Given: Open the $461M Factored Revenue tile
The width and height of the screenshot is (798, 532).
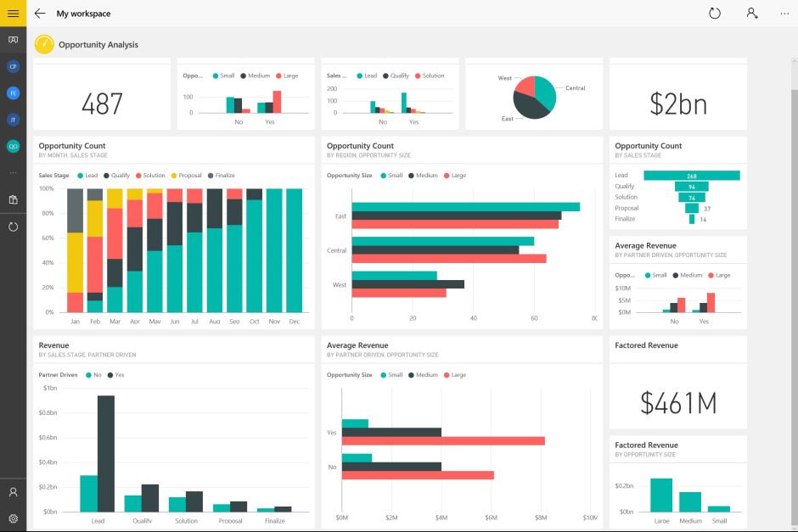Looking at the screenshot, I should point(677,393).
